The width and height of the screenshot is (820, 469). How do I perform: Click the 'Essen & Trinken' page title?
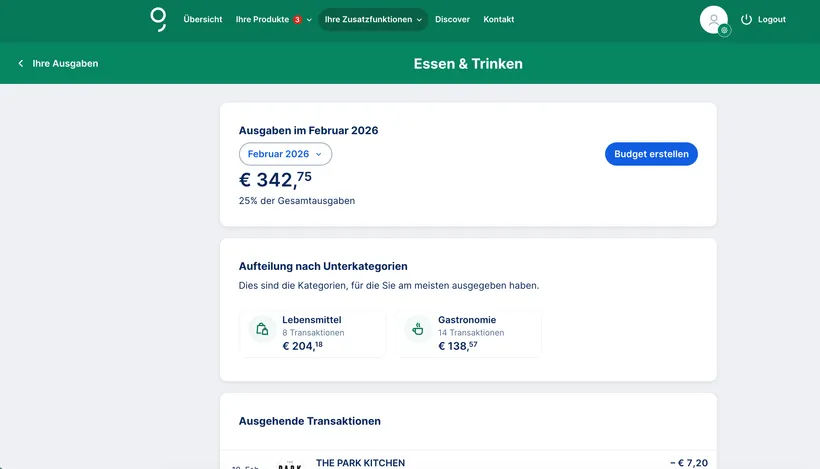[468, 63]
